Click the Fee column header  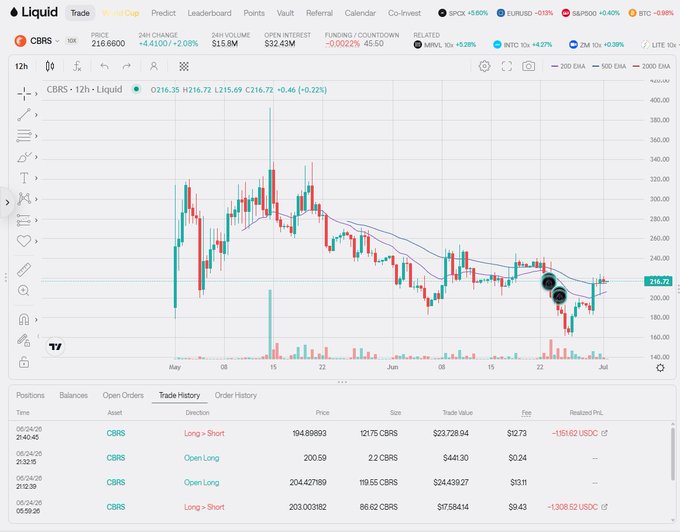coord(526,412)
